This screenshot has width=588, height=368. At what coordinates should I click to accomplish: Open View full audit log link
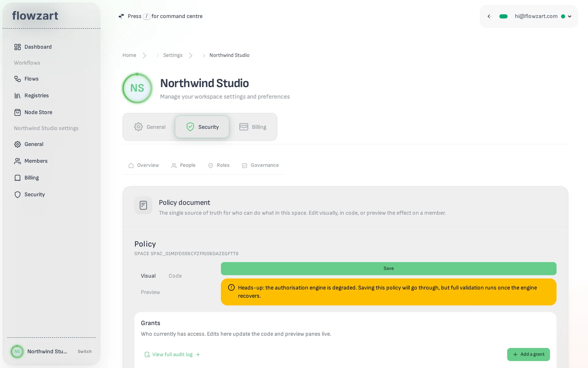coord(172,355)
